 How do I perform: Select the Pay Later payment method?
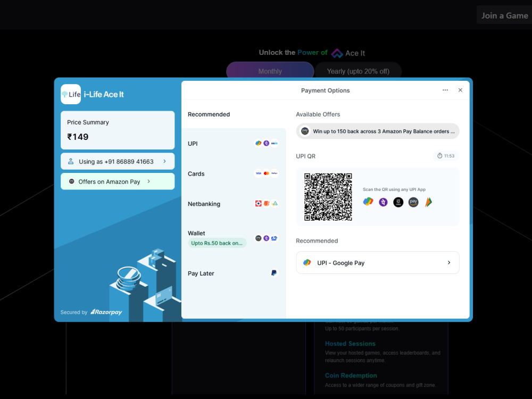pos(234,273)
